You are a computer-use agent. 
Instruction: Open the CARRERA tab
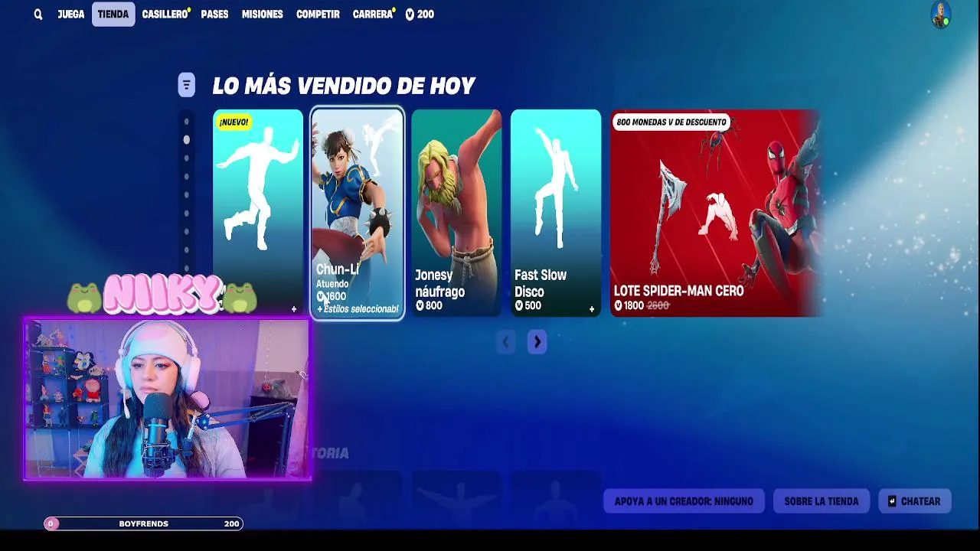pos(373,15)
